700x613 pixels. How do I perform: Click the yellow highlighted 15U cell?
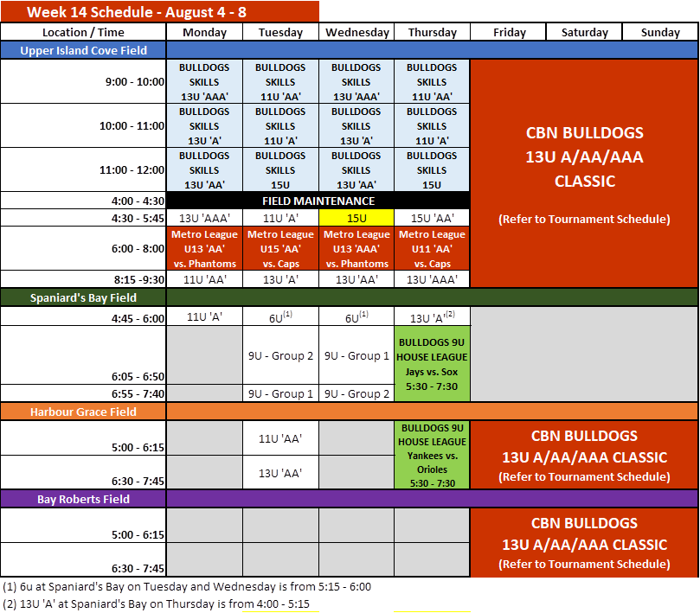(x=356, y=218)
